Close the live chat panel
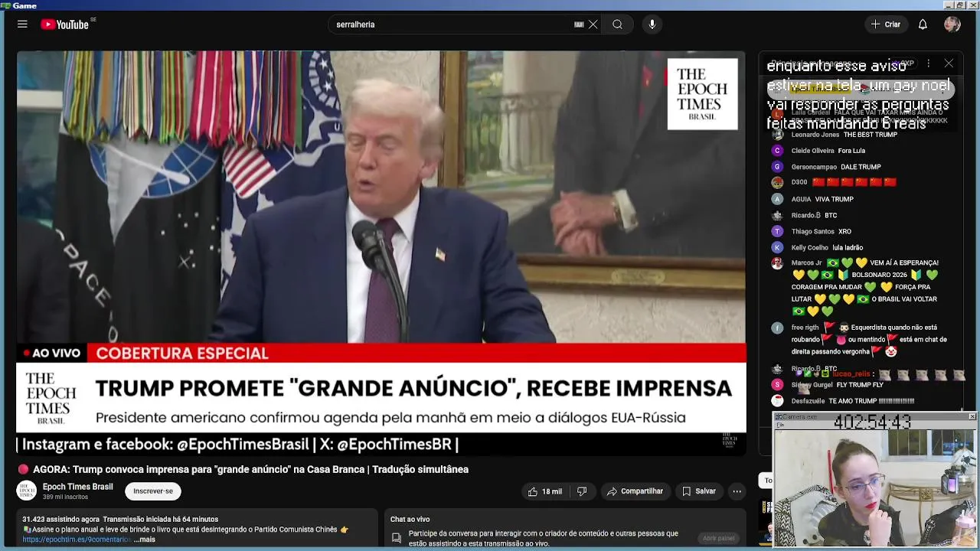 click(949, 64)
